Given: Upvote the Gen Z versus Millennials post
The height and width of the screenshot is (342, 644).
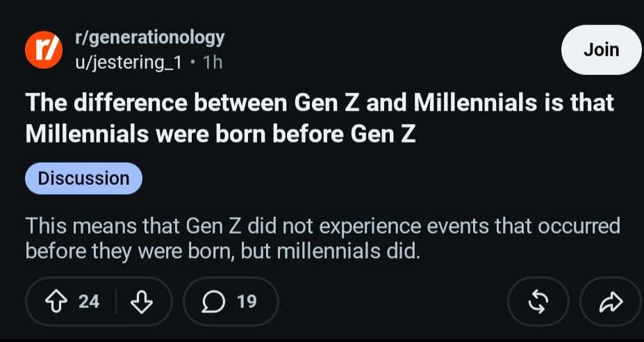Looking at the screenshot, I should tap(56, 302).
